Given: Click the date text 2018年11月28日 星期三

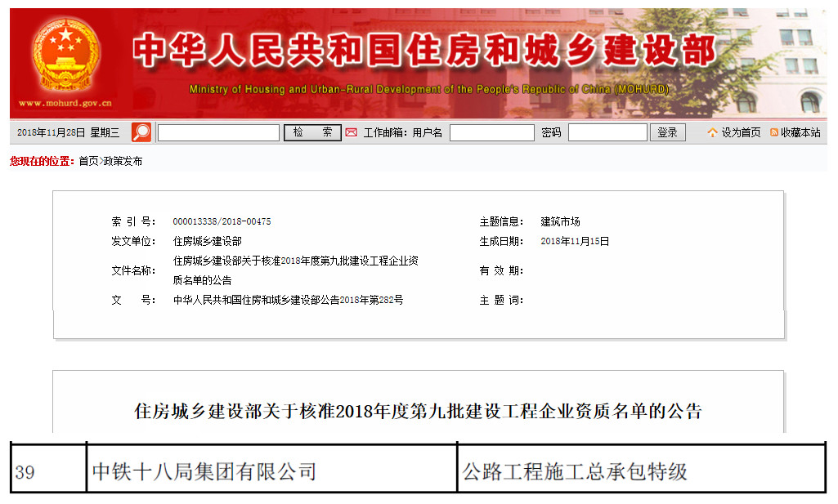Looking at the screenshot, I should [69, 132].
